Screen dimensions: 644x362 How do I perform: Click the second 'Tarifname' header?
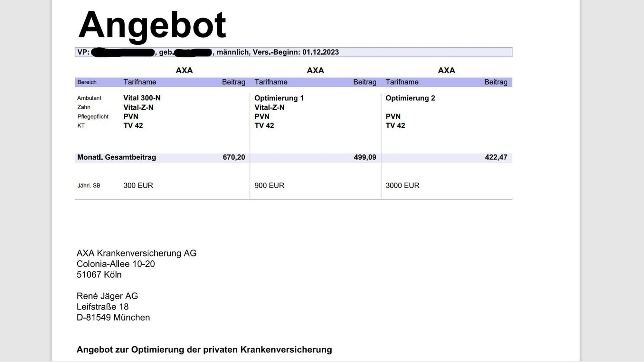tap(271, 82)
